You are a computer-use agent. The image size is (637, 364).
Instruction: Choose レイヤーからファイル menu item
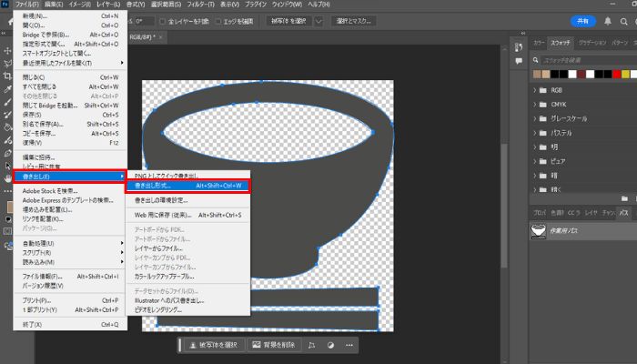tap(187, 248)
